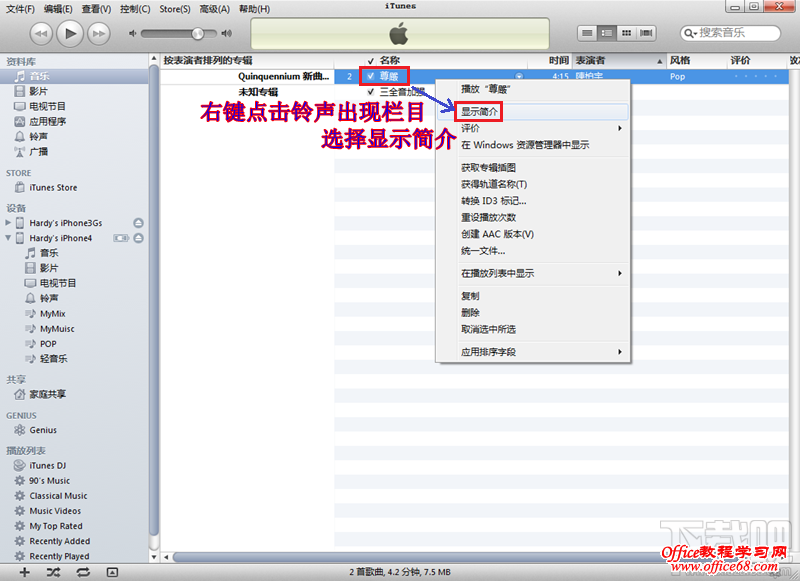The height and width of the screenshot is (581, 800).
Task: Collapse Hardy's iPhone4 device tree
Action: point(8,238)
